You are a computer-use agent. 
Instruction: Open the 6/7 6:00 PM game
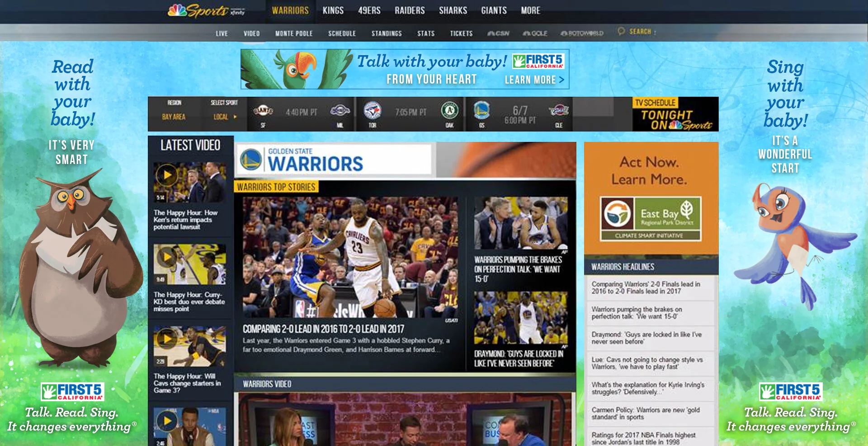point(520,115)
